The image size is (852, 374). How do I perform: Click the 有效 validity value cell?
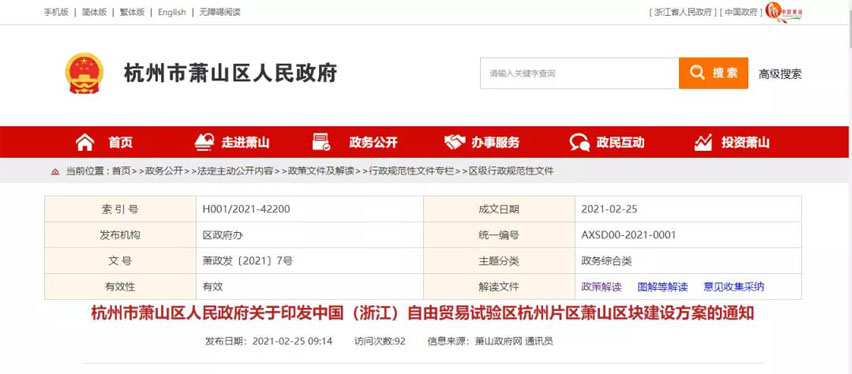pos(310,286)
